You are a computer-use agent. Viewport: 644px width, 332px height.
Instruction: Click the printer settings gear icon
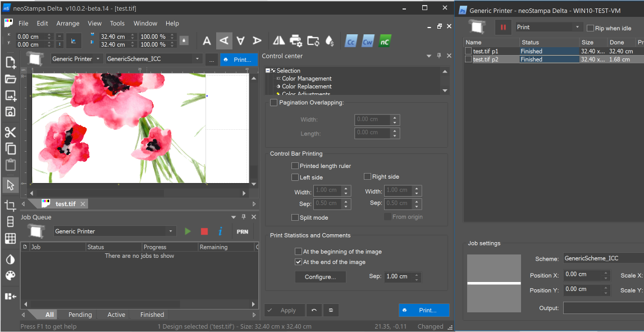(296, 40)
